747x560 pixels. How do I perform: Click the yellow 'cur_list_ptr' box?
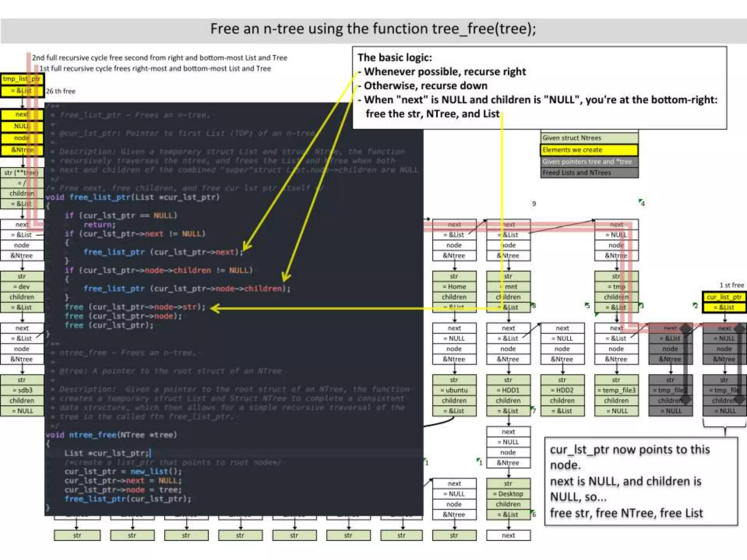coord(724,297)
